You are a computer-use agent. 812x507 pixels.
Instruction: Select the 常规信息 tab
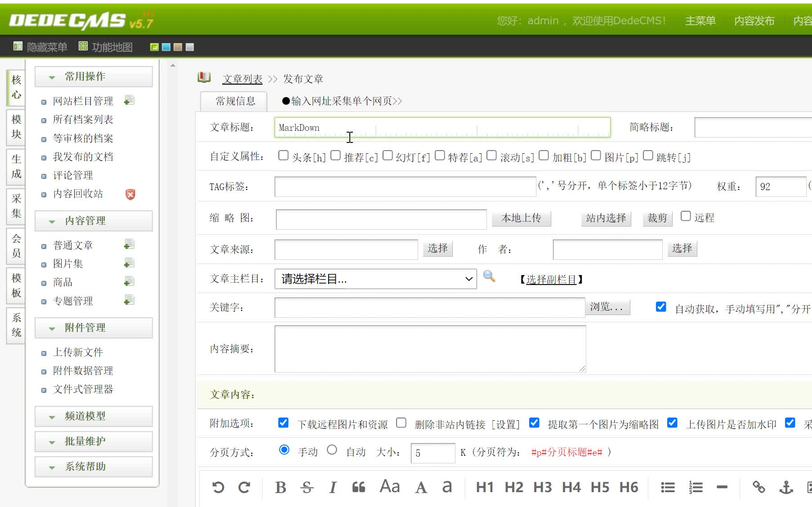[x=235, y=102]
